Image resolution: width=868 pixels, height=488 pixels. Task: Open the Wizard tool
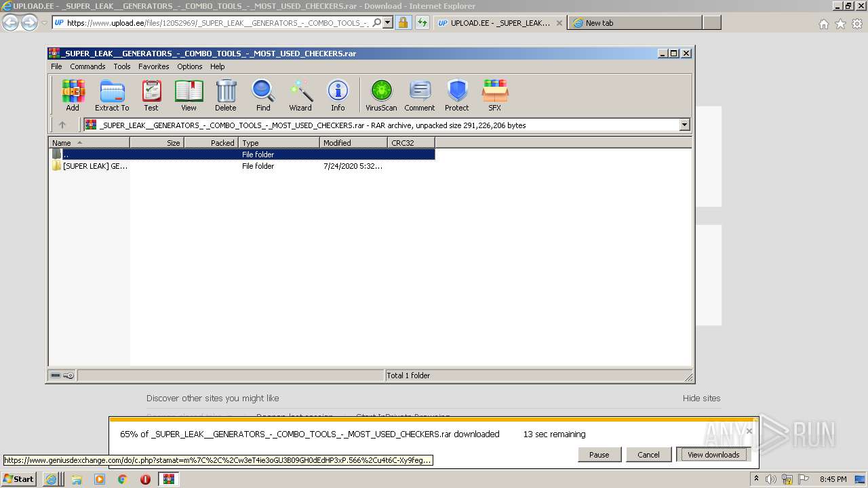tap(300, 95)
